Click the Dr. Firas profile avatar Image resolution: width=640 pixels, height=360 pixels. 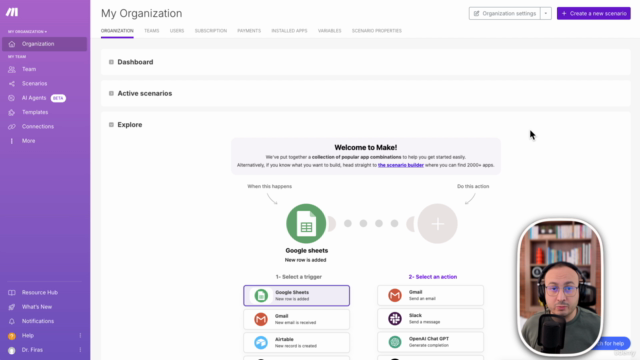(x=12, y=350)
